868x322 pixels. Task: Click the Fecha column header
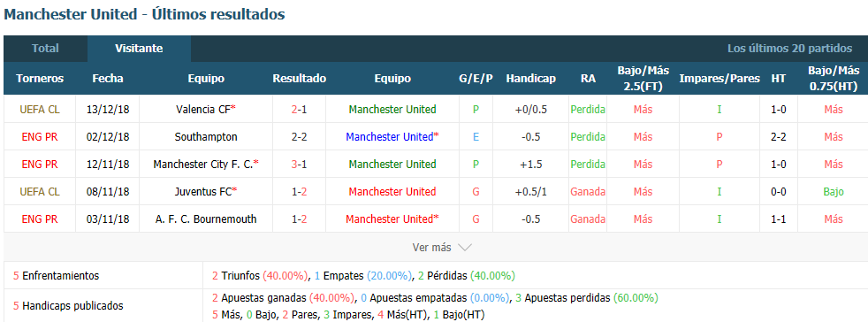pos(107,79)
